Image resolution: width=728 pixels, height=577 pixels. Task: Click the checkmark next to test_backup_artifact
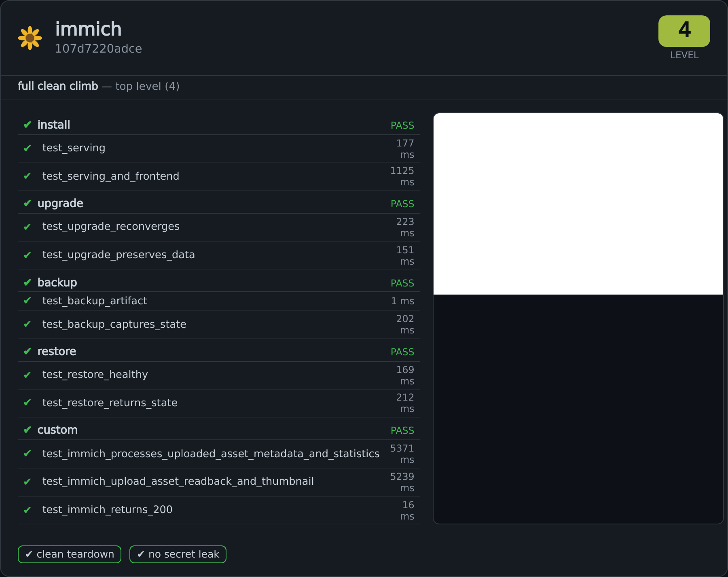coord(28,301)
